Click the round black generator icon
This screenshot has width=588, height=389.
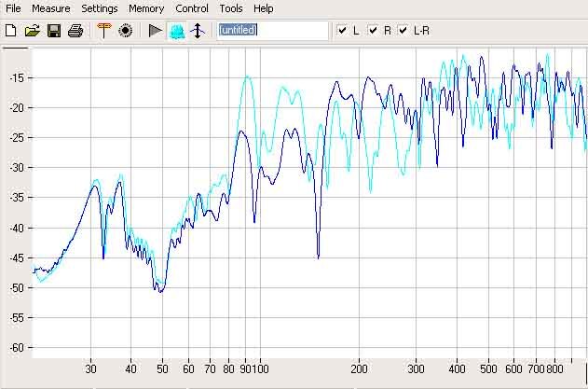125,31
